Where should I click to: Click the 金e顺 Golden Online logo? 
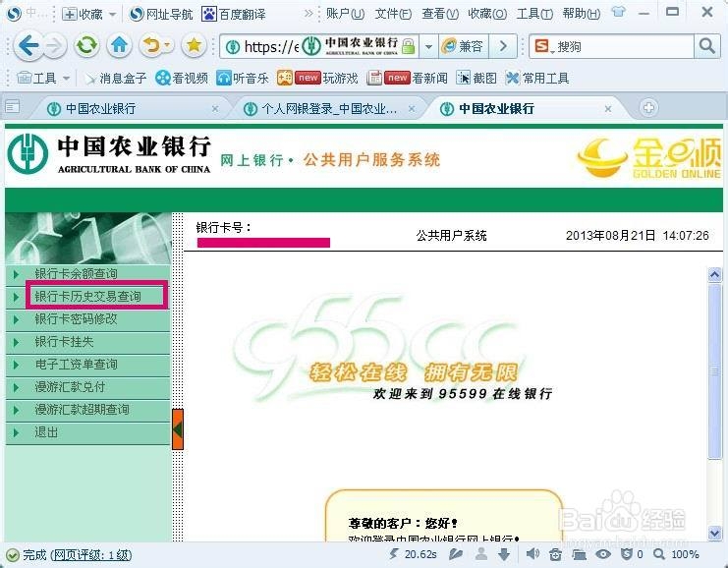(x=649, y=158)
